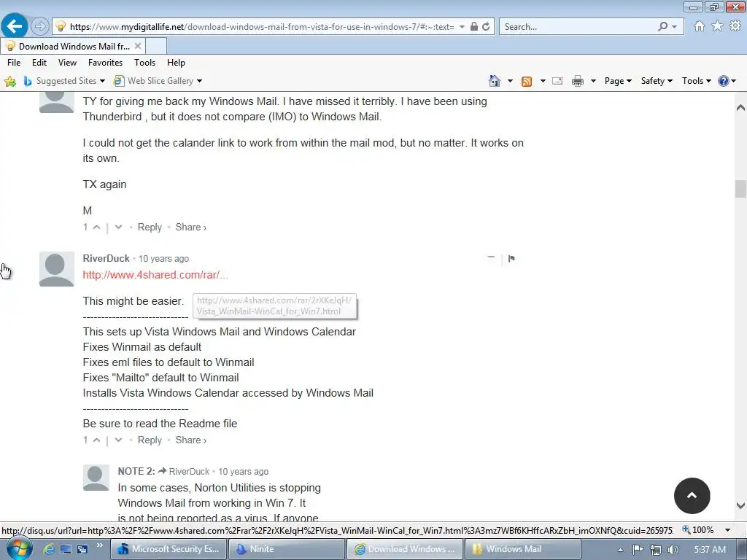The width and height of the screenshot is (747, 560).
Task: Open the Help menu
Action: click(x=176, y=63)
